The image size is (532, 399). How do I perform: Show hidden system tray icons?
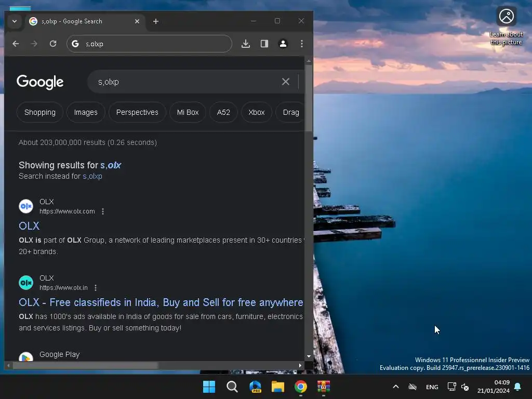(x=395, y=387)
